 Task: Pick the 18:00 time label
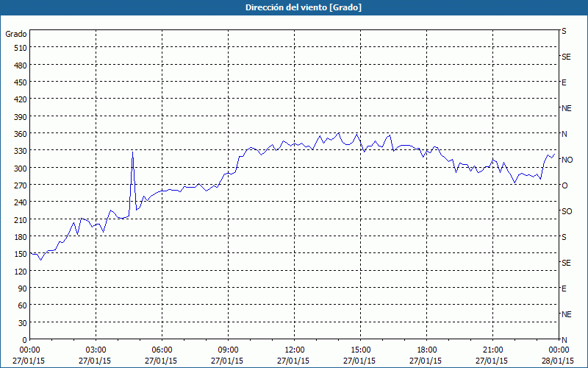click(x=426, y=350)
